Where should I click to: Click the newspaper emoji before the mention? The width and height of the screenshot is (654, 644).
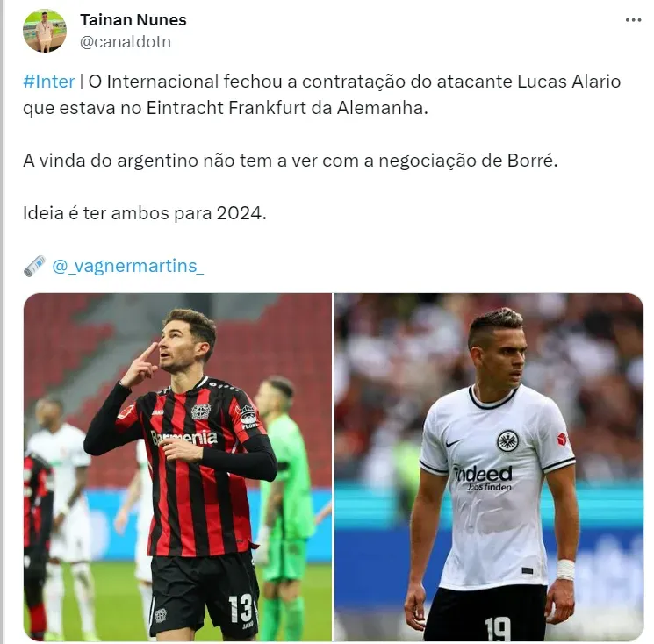[34, 266]
